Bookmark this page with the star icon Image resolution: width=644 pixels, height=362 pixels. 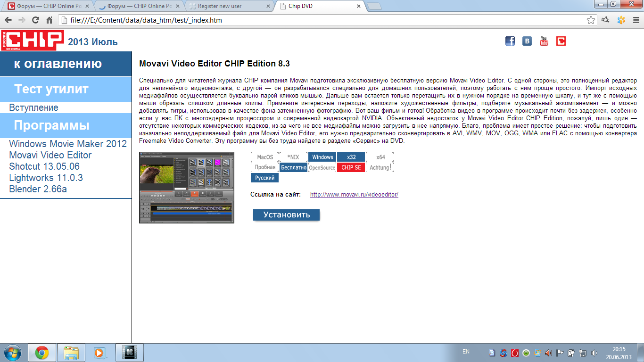[591, 20]
